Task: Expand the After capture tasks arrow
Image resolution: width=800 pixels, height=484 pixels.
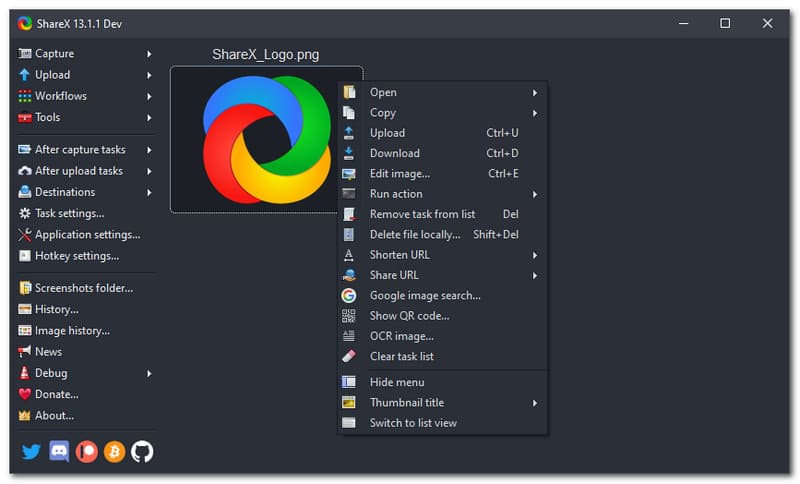Action: 149,149
